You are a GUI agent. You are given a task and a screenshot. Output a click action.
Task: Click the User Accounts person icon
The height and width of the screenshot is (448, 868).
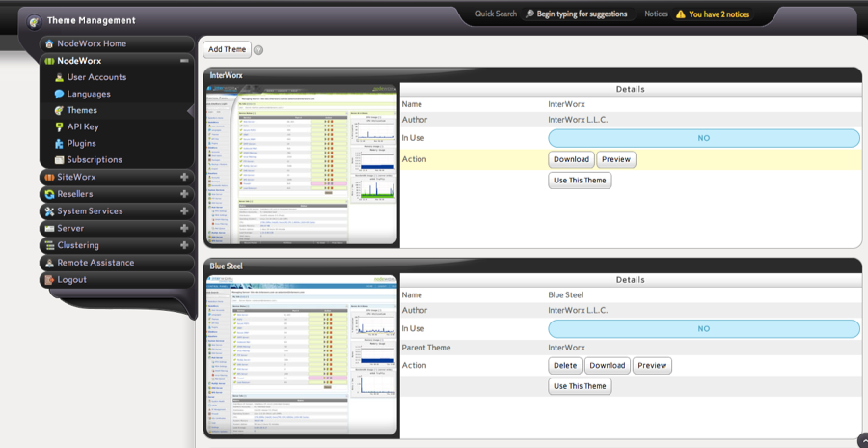pos(59,77)
